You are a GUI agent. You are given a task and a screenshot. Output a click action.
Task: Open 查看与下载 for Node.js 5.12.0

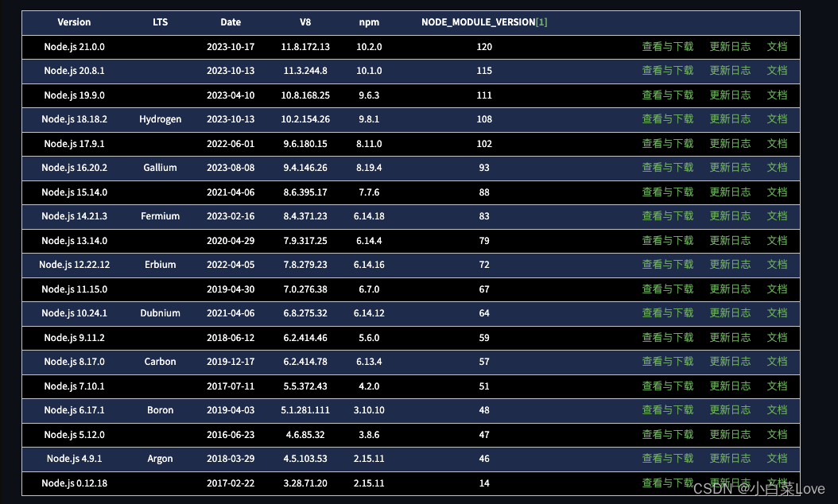point(668,435)
